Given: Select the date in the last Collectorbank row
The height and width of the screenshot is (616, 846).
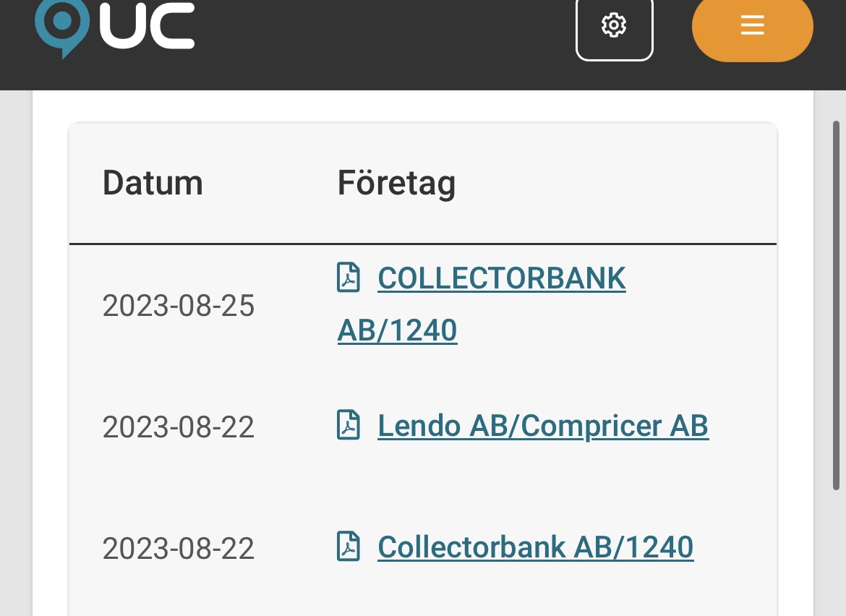Looking at the screenshot, I should pos(179,549).
